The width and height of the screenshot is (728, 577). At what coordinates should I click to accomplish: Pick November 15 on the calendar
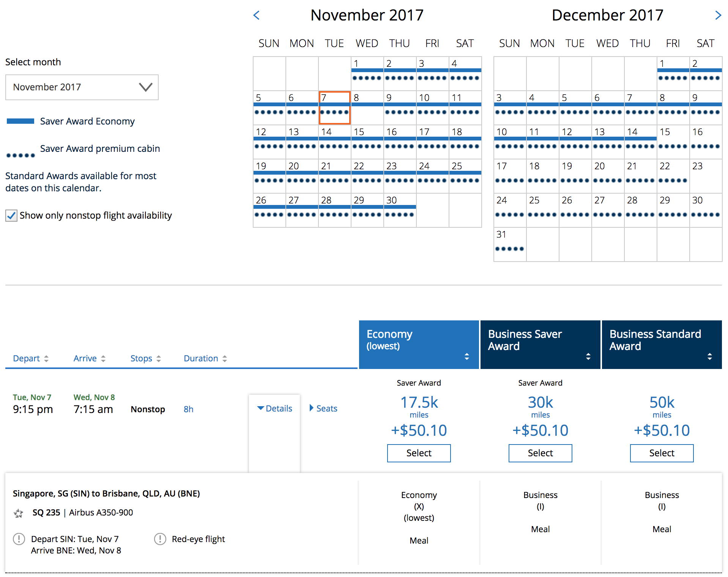click(367, 142)
